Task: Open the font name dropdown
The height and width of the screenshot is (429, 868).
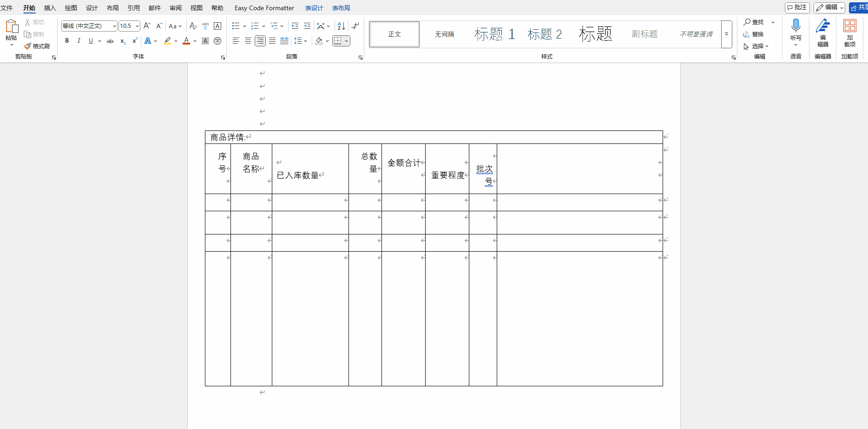Action: coord(114,26)
